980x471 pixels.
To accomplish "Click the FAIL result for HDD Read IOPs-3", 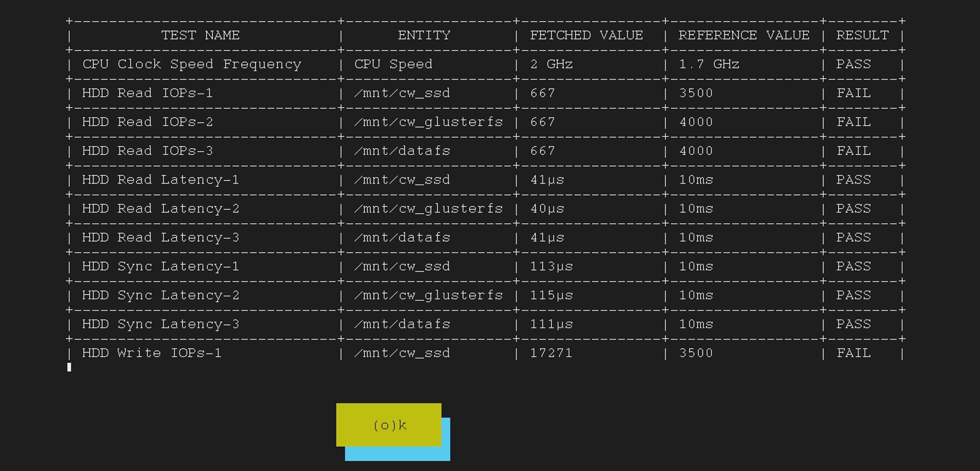I will point(853,151).
